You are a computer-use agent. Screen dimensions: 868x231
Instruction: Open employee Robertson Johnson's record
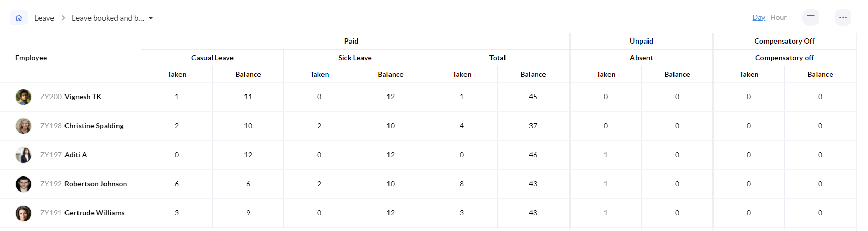coord(96,184)
